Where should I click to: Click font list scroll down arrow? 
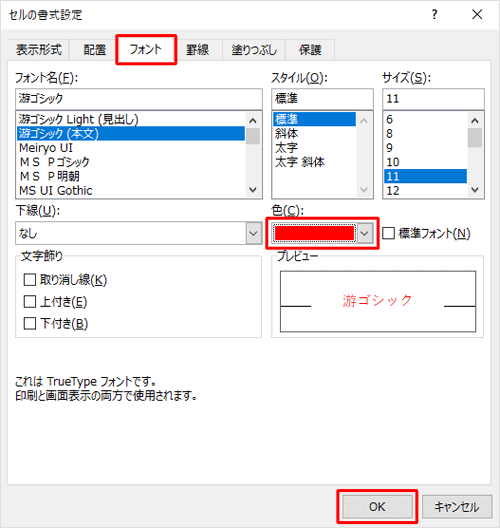coord(253,190)
